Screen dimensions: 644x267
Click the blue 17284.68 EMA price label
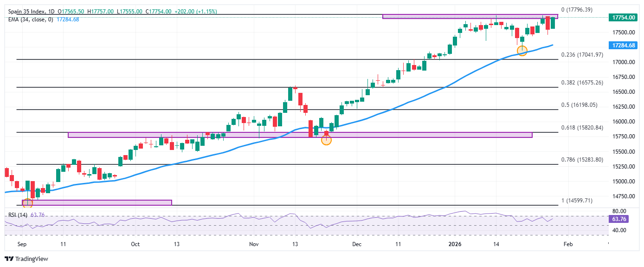(x=623, y=46)
